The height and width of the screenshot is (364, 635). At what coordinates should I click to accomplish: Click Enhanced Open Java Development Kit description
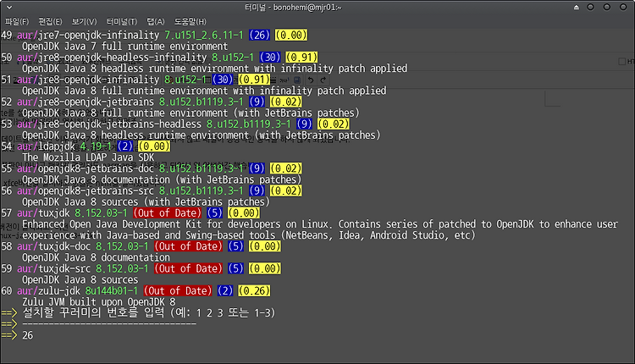(320, 230)
